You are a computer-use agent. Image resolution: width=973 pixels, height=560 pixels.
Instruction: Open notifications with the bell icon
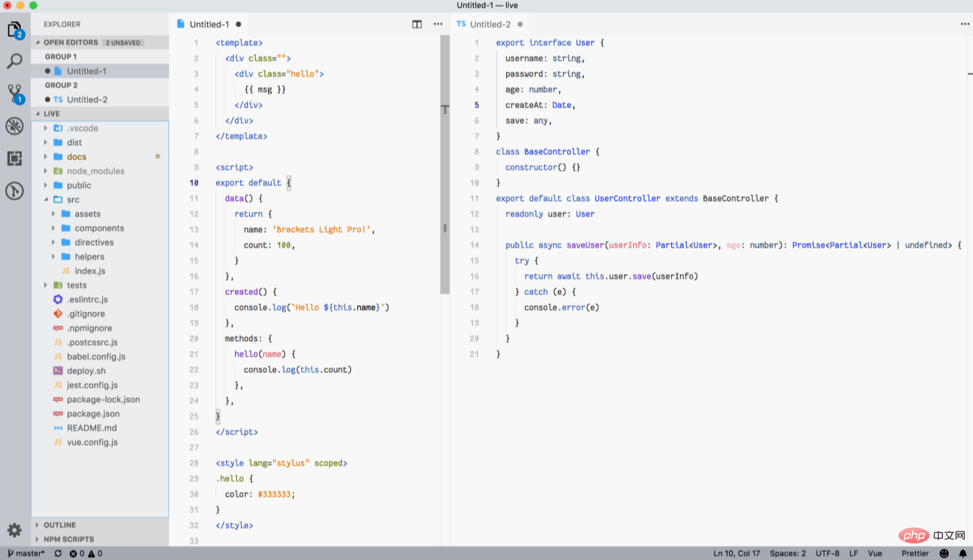(962, 553)
